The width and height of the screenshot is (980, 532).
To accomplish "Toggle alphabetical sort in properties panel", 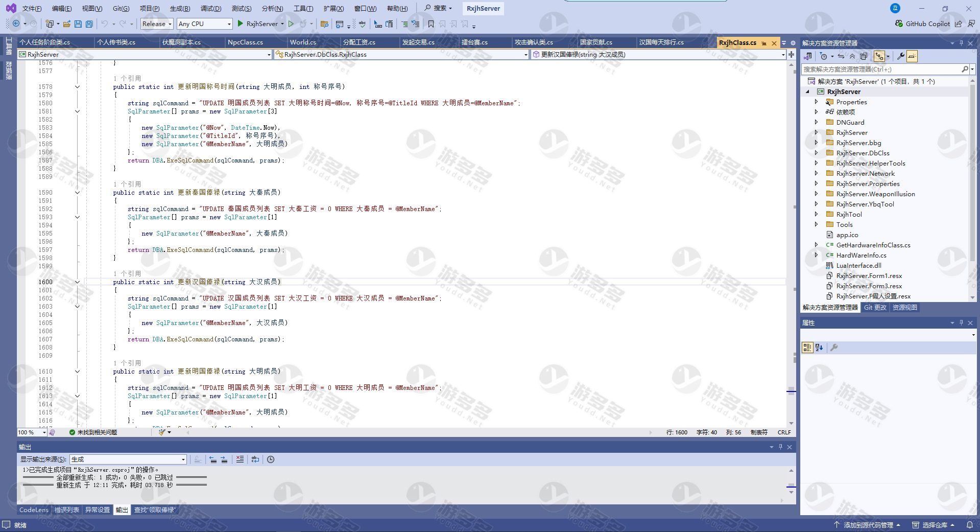I will click(819, 348).
